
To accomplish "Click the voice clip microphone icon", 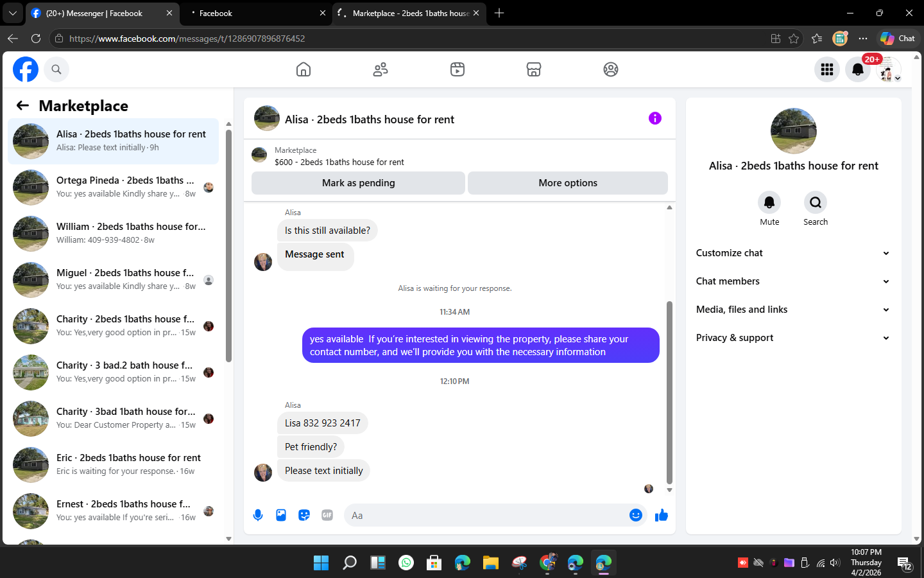I will (x=258, y=515).
